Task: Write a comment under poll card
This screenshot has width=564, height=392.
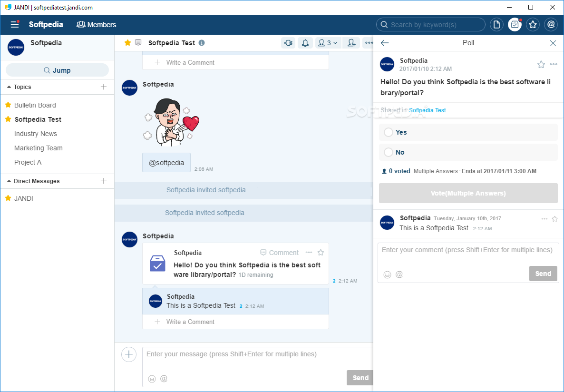Action: (x=235, y=322)
